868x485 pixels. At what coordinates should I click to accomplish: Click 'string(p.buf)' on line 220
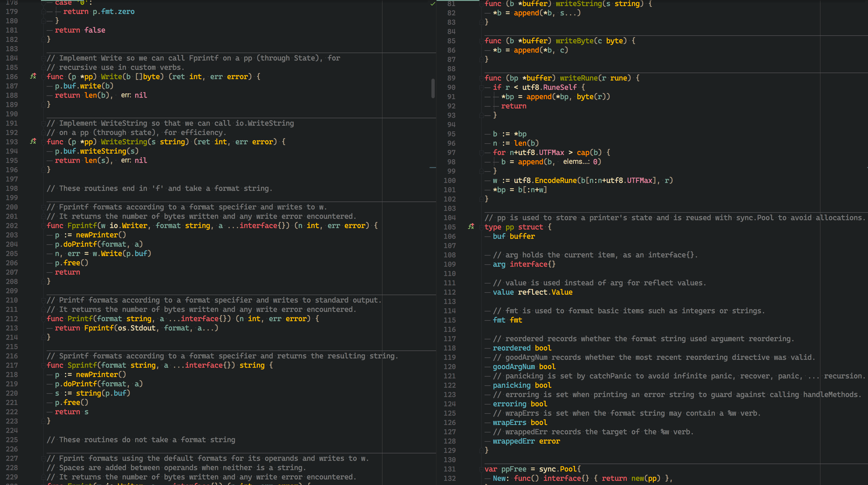103,393
